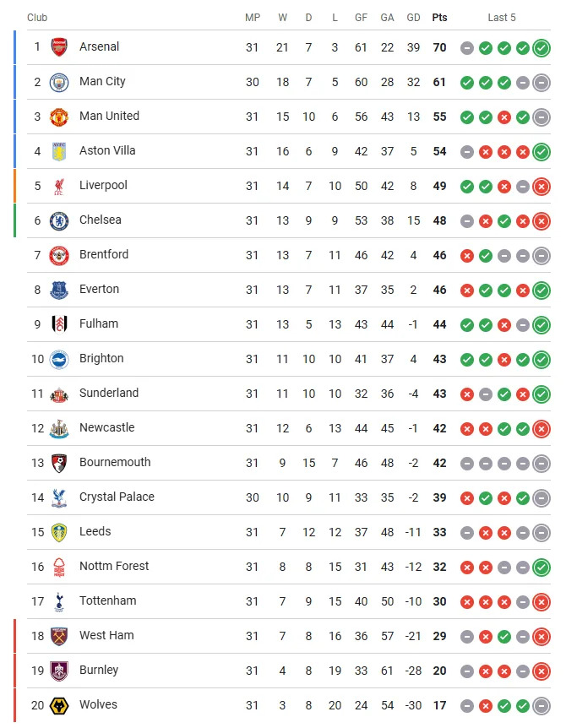The height and width of the screenshot is (728, 566).
Task: Click the Last 5 column header
Action: (502, 18)
